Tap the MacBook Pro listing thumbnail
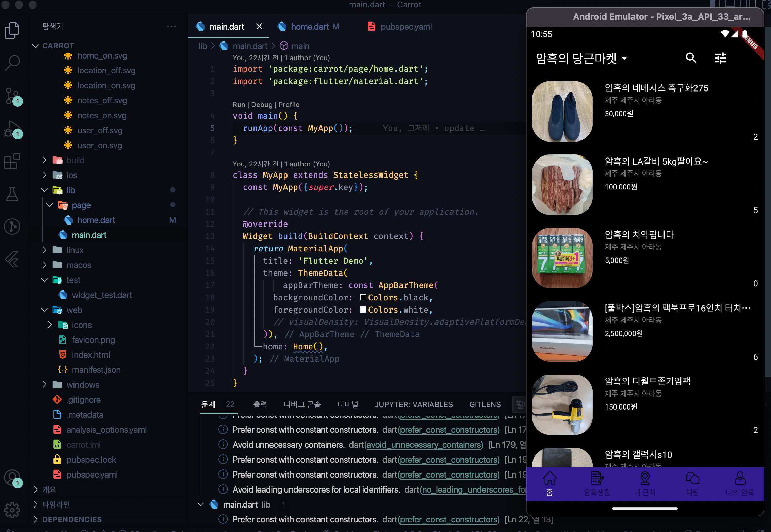Image resolution: width=771 pixels, height=532 pixels. pyautogui.click(x=562, y=331)
